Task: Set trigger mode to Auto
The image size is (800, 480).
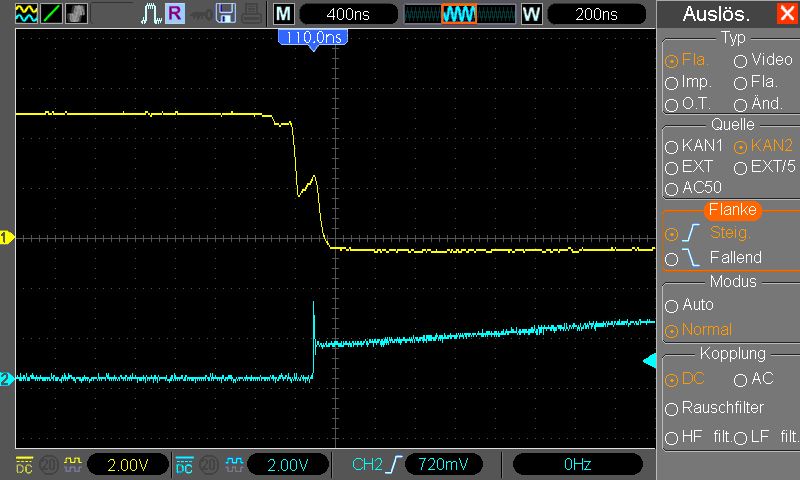Action: pyautogui.click(x=689, y=305)
